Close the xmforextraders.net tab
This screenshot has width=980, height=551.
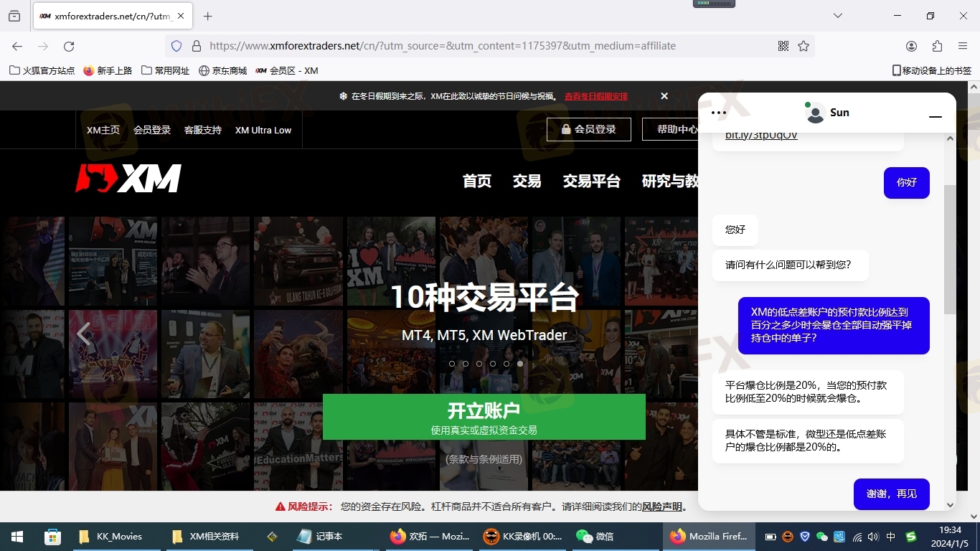[x=179, y=16]
